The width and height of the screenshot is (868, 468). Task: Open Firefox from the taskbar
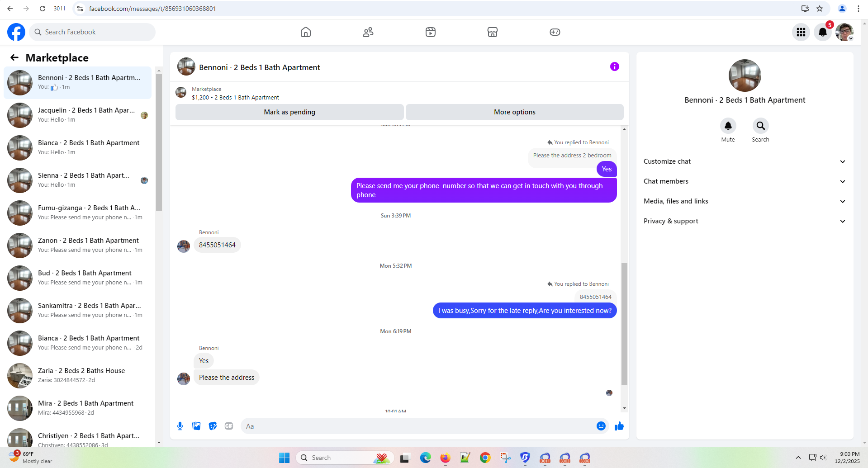[445, 458]
